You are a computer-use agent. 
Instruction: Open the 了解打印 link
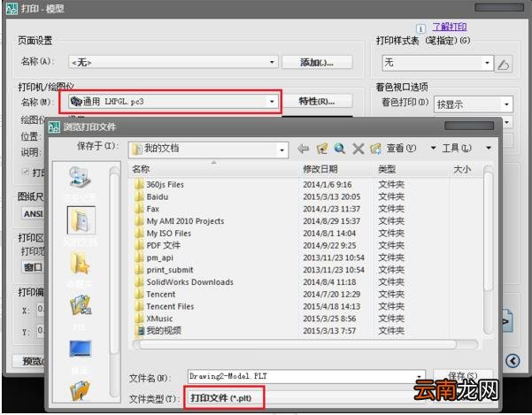pos(449,27)
